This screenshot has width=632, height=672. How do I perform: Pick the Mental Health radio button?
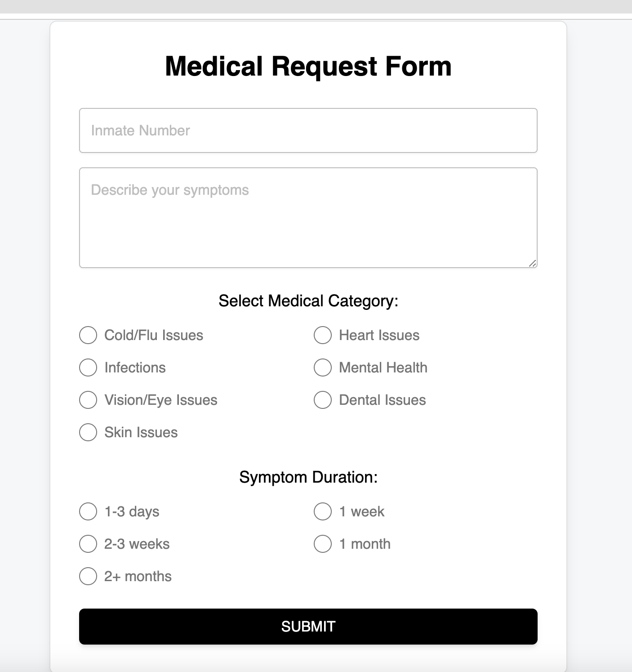(x=323, y=367)
